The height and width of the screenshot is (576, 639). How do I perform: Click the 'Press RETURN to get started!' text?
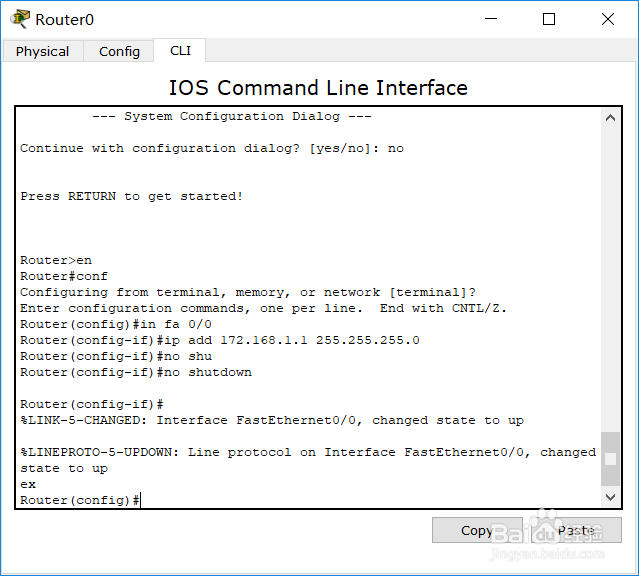point(132,196)
